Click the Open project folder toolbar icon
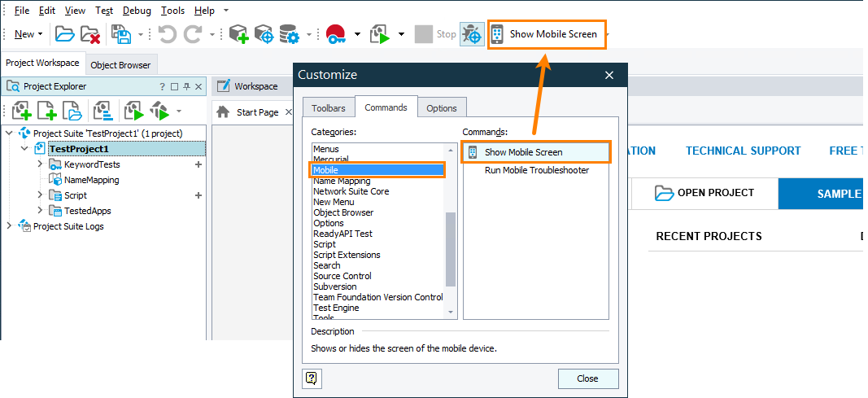Viewport: 868px width, 398px height. 64,34
